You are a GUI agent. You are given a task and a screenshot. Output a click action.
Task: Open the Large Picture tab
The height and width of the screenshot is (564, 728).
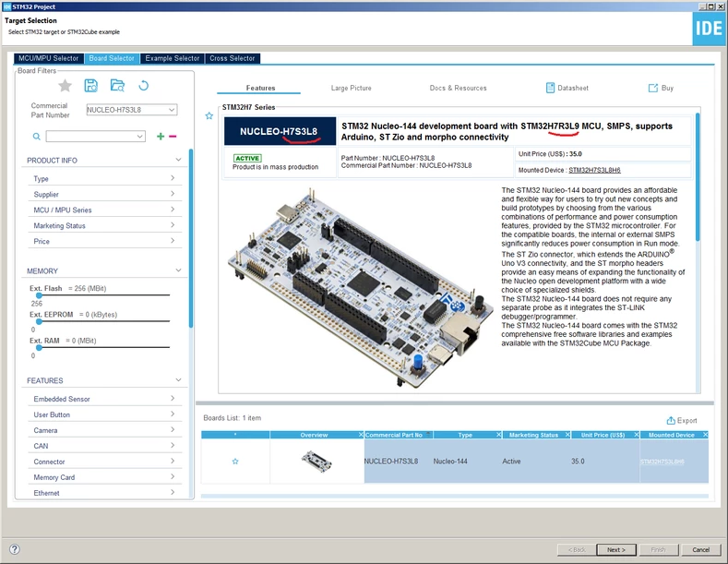351,88
